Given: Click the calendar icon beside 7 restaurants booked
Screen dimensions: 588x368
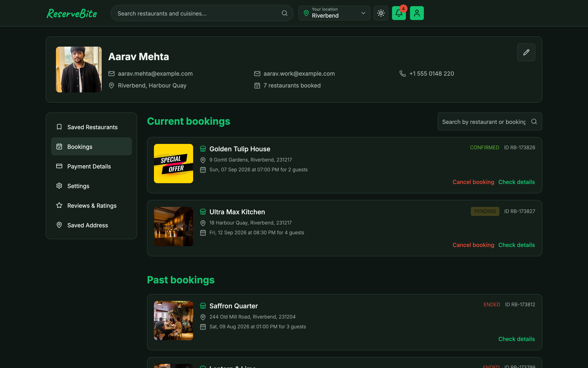Looking at the screenshot, I should pos(257,85).
